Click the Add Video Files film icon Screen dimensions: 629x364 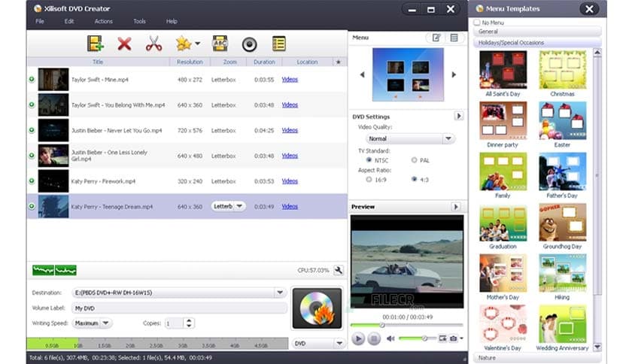[x=96, y=44]
